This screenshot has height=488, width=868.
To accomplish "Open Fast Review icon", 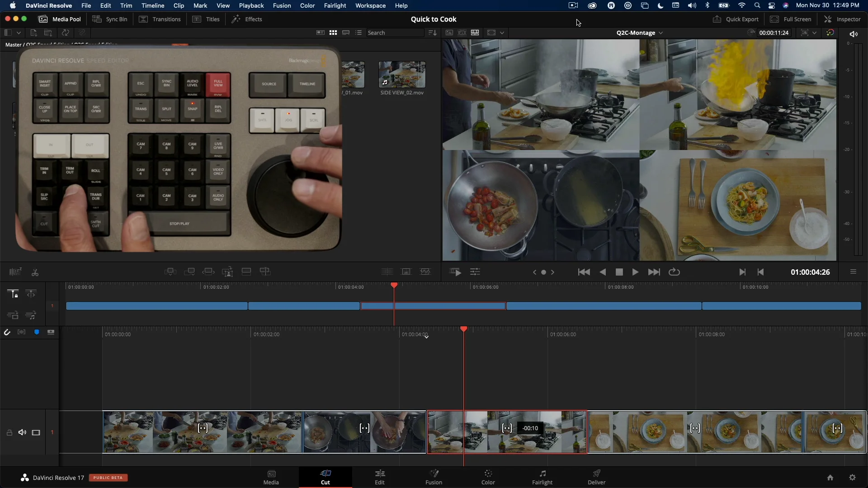I will click(455, 272).
